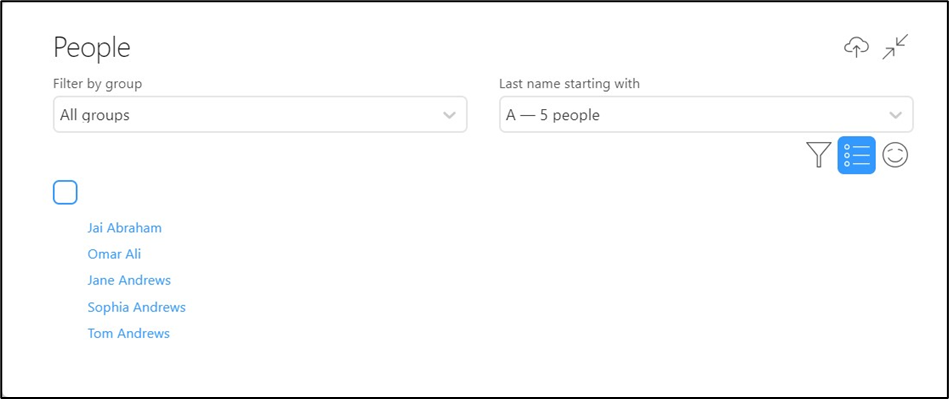The image size is (949, 399).
Task: Open the 'A — 5 people' dropdown
Action: [x=706, y=114]
